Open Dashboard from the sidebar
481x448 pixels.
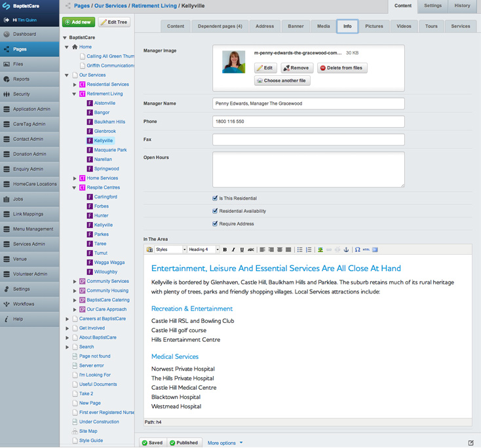point(29,34)
